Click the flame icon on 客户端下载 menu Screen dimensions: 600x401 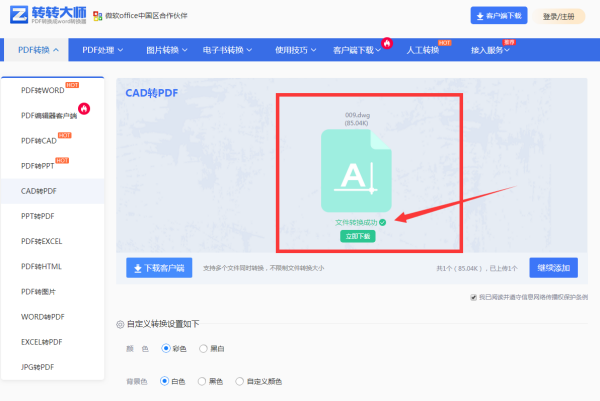pyautogui.click(x=387, y=43)
